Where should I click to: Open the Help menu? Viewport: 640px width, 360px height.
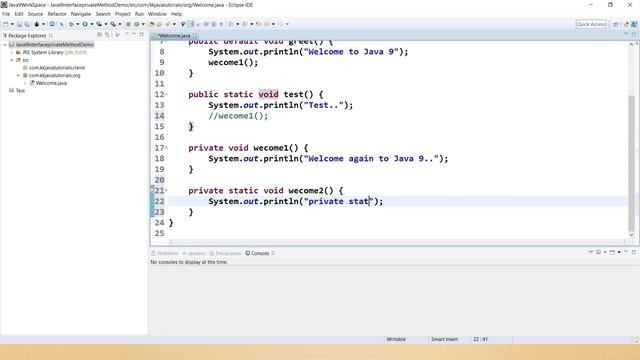176,14
